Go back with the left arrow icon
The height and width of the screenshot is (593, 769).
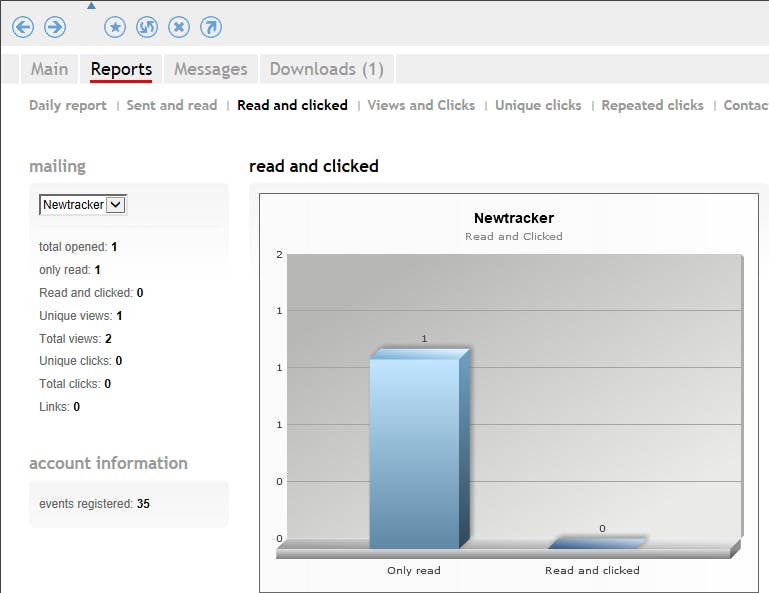pyautogui.click(x=23, y=27)
